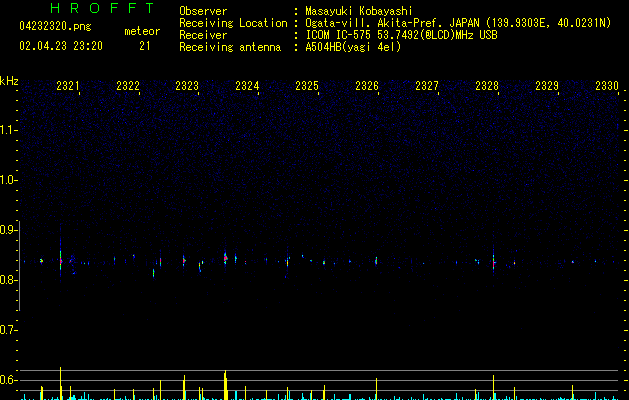This screenshot has height=400, width=629.
Task: Click the 2322 time marker
Action: [128, 85]
